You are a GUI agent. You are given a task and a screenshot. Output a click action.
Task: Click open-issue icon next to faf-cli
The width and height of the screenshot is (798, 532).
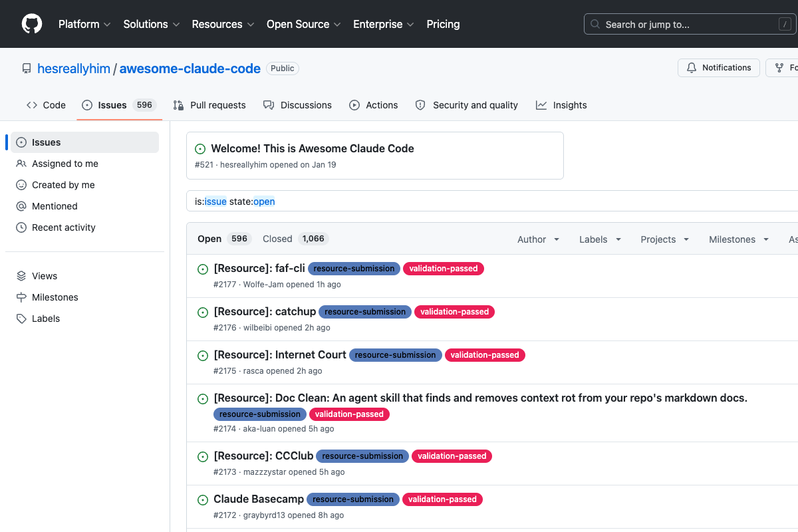(203, 269)
